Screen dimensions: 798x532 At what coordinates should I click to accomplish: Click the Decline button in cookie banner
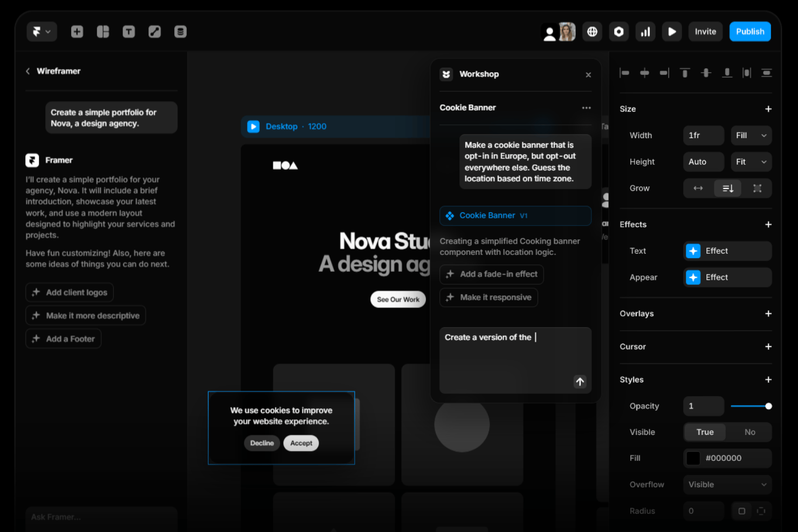[262, 443]
